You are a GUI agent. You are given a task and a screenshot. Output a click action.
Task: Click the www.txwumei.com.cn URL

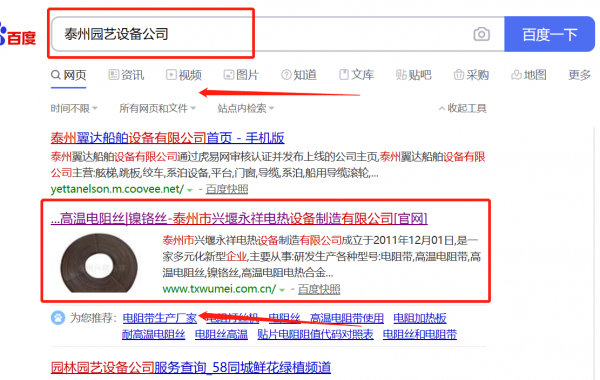[x=219, y=289]
